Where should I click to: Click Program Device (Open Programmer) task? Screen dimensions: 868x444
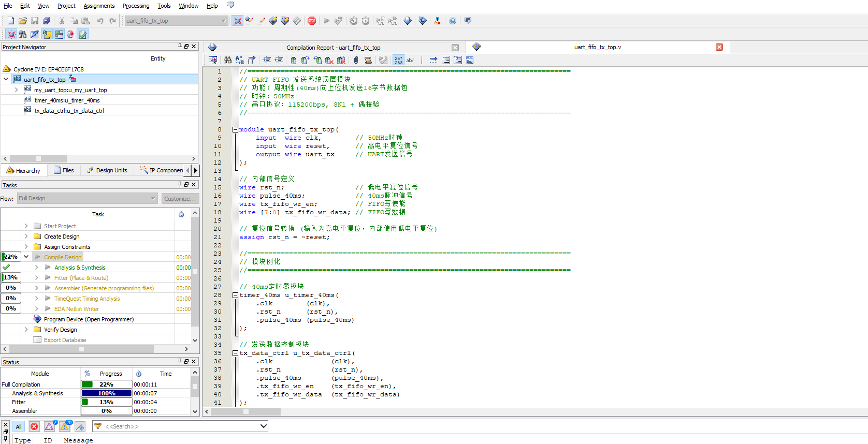pyautogui.click(x=89, y=319)
